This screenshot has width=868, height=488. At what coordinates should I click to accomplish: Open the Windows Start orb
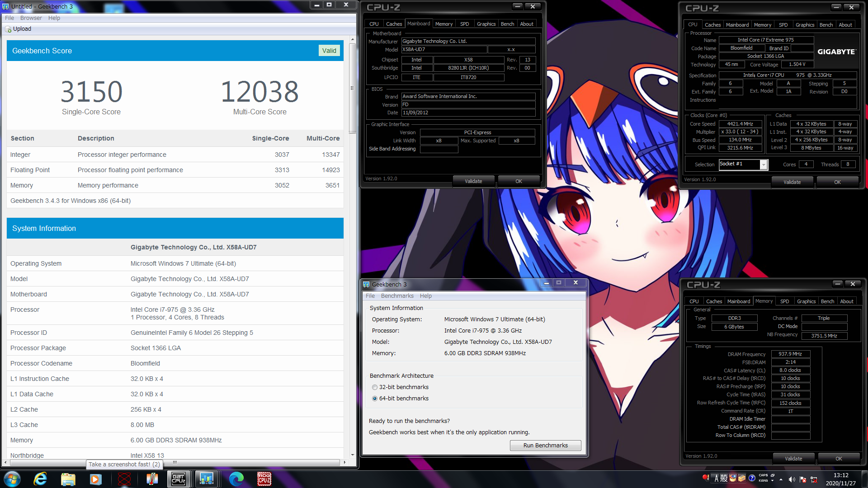pos(12,479)
